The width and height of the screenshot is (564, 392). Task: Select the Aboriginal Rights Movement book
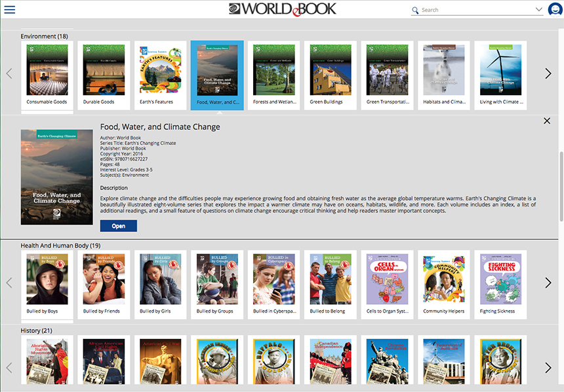tap(47, 361)
